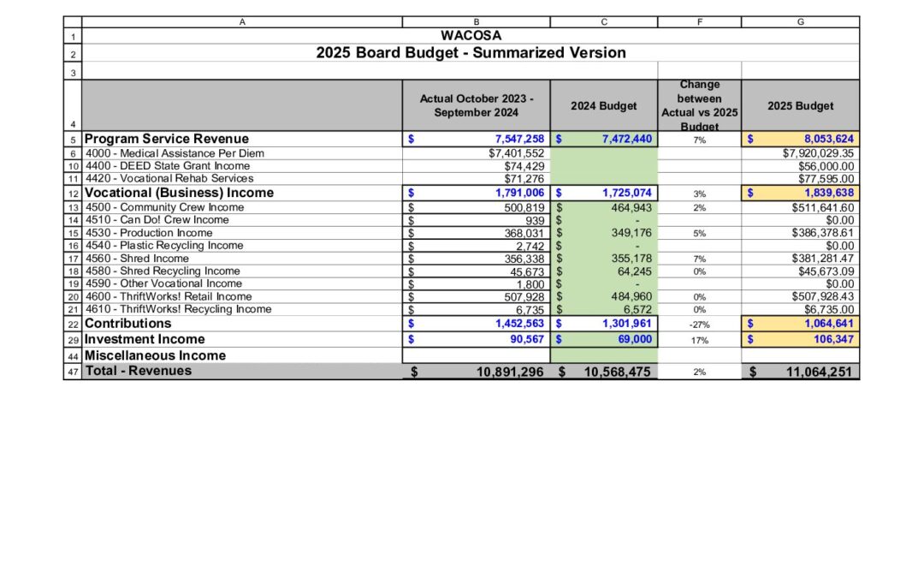The height and width of the screenshot is (578, 924).
Task: Select '4530 - Production Income'
Action: point(149,232)
